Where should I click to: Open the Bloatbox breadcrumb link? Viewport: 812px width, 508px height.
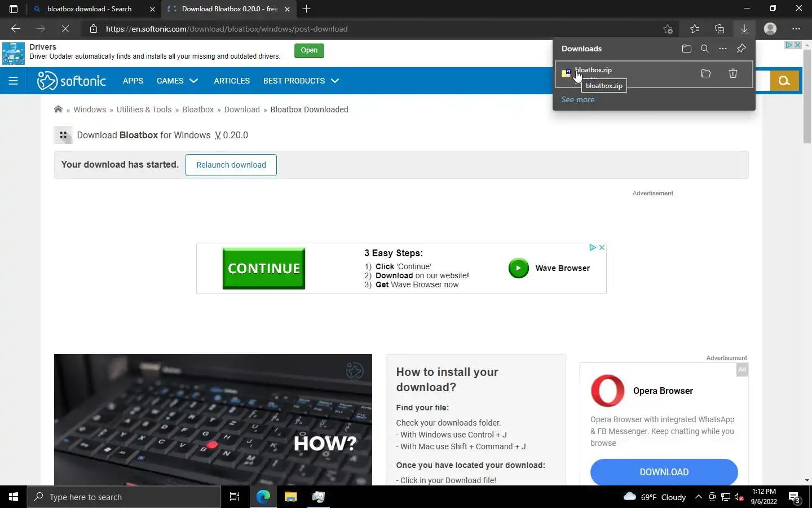[198, 110]
